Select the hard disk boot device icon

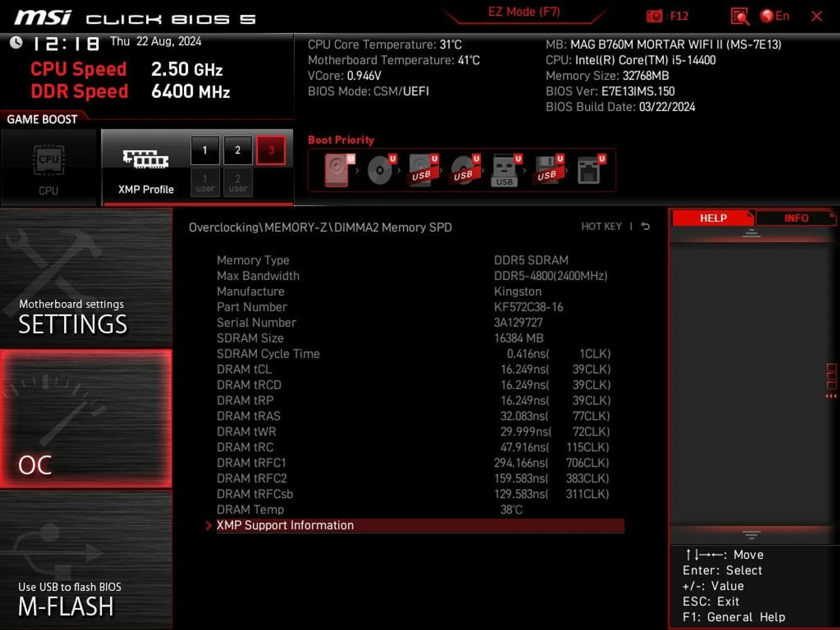point(339,170)
